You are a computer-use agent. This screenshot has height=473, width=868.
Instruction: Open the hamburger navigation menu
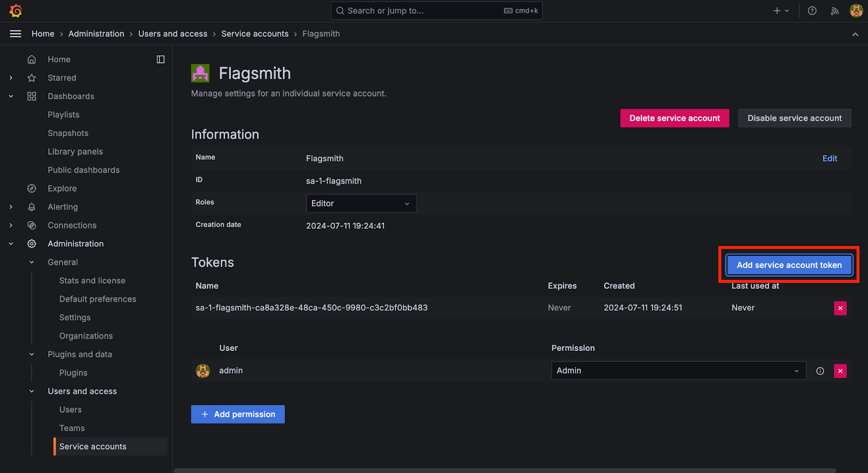tap(16, 34)
